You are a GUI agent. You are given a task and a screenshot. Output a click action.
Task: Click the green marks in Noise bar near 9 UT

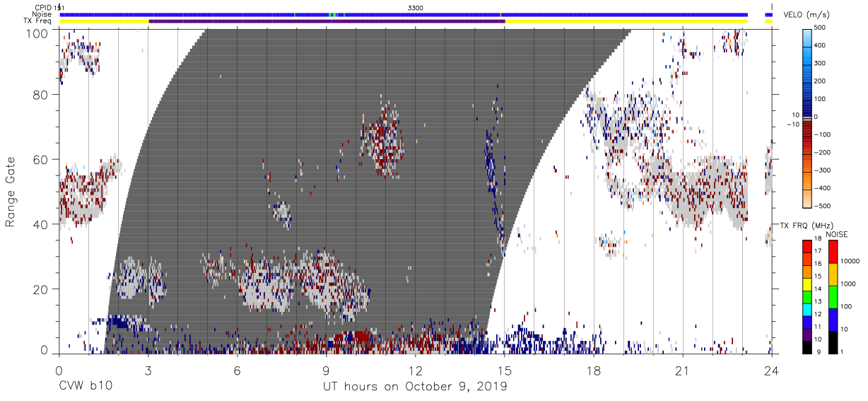pos(333,14)
